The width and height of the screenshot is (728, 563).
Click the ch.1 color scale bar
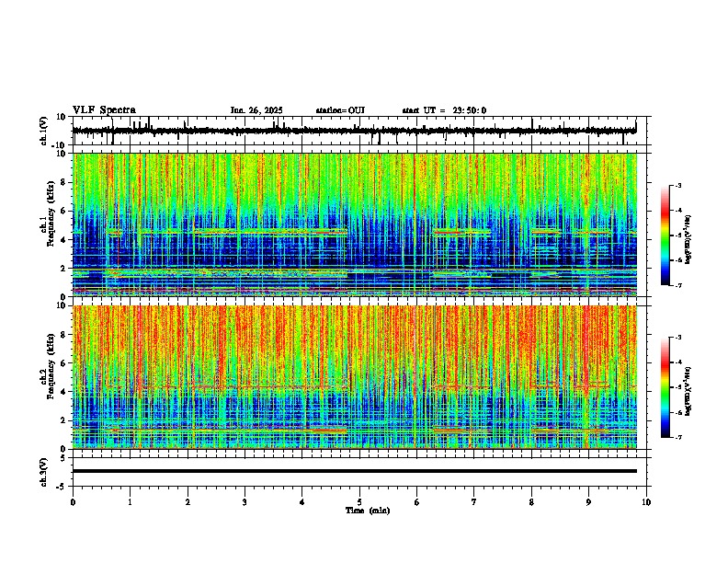pyautogui.click(x=665, y=236)
